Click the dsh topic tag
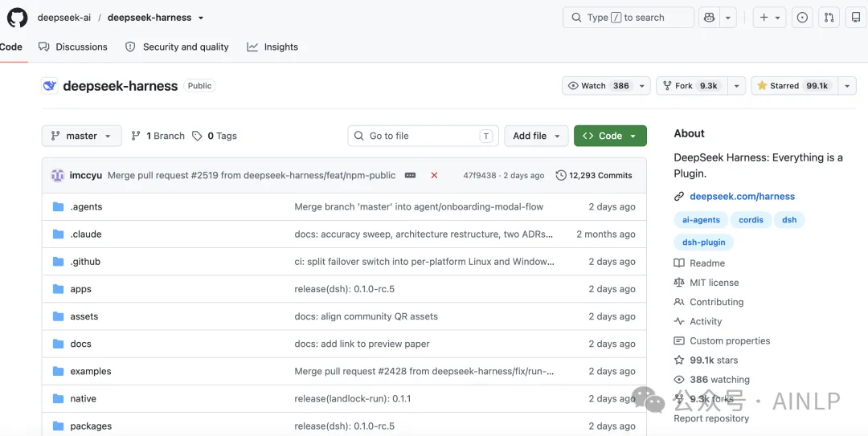The width and height of the screenshot is (868, 436). [x=789, y=220]
